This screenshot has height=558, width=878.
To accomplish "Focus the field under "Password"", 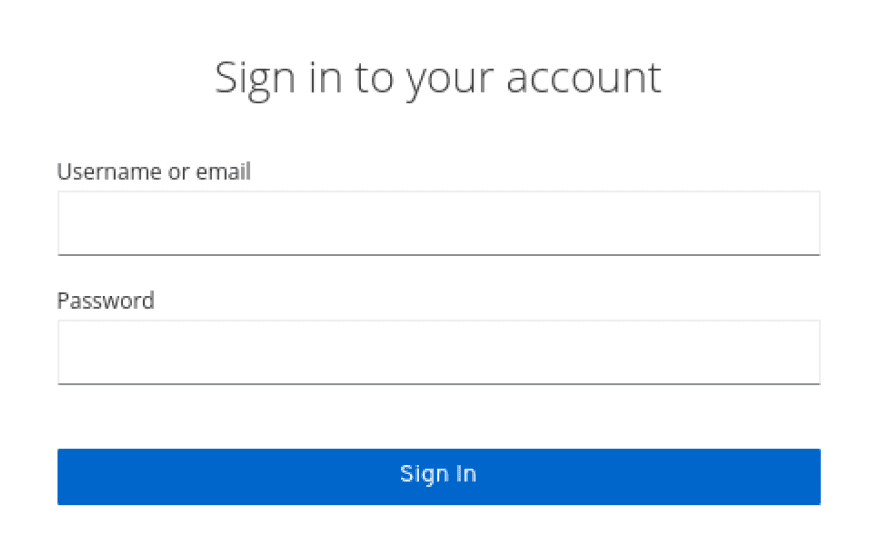I will 438,352.
